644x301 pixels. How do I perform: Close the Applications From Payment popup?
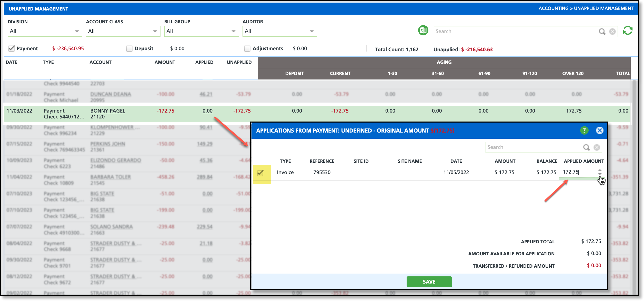[x=600, y=131]
